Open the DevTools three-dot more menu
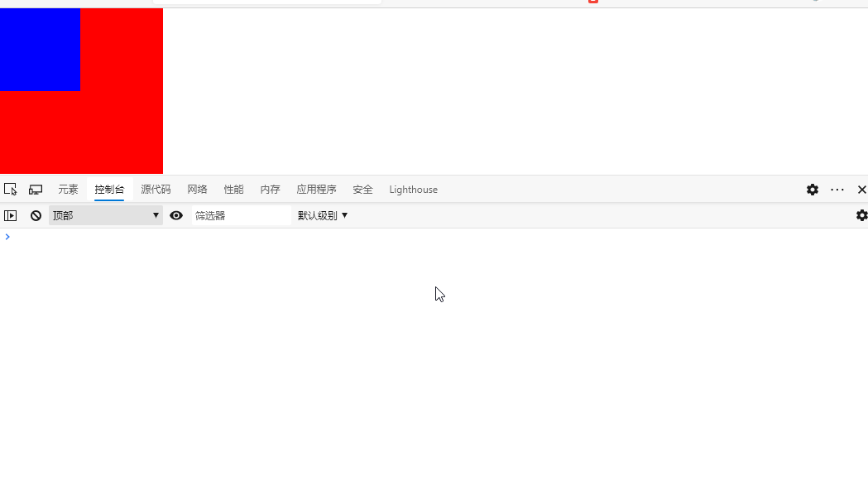 click(x=837, y=190)
